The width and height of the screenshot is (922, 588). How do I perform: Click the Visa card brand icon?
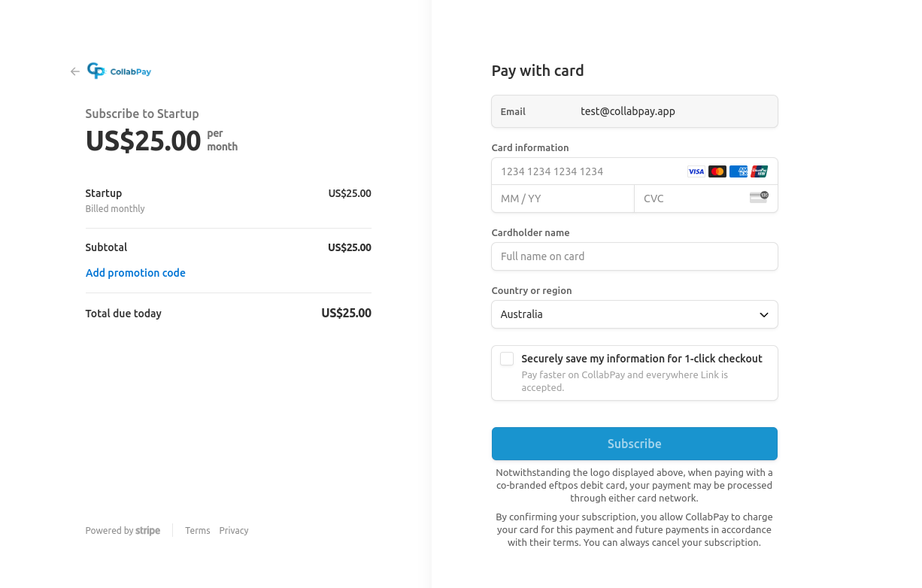[696, 171]
